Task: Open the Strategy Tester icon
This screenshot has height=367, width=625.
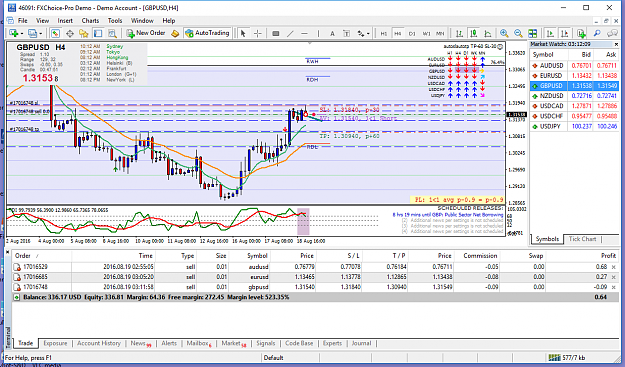Action: click(x=112, y=33)
